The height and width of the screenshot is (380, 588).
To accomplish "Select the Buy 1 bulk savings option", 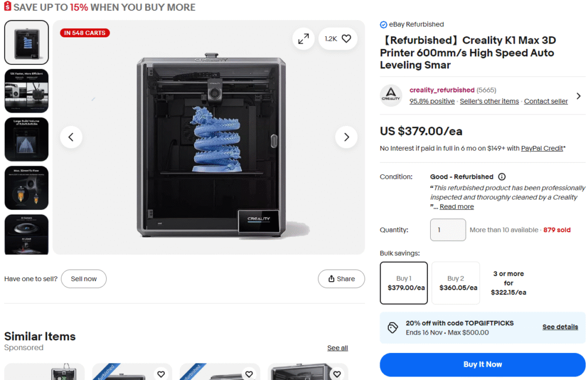I will click(x=404, y=283).
